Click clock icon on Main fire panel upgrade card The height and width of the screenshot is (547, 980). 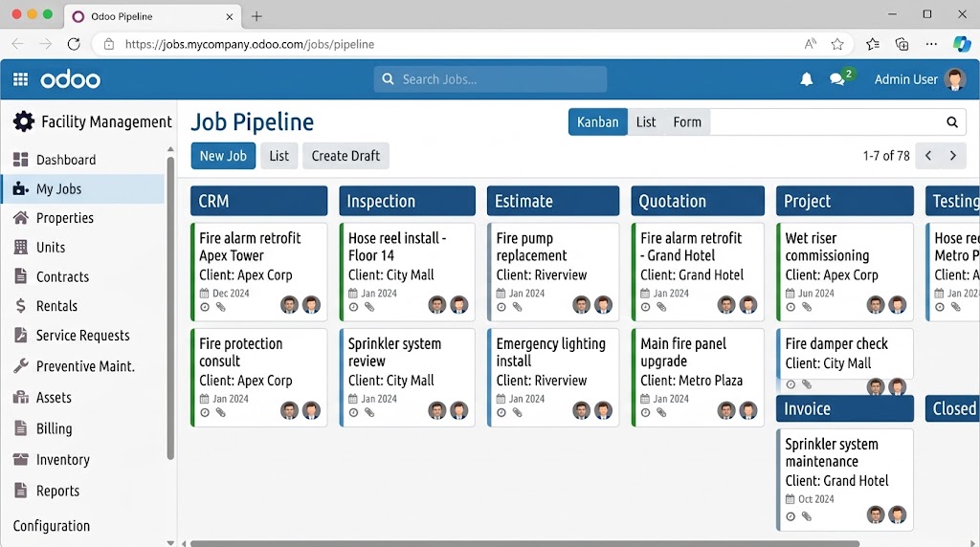coord(646,412)
